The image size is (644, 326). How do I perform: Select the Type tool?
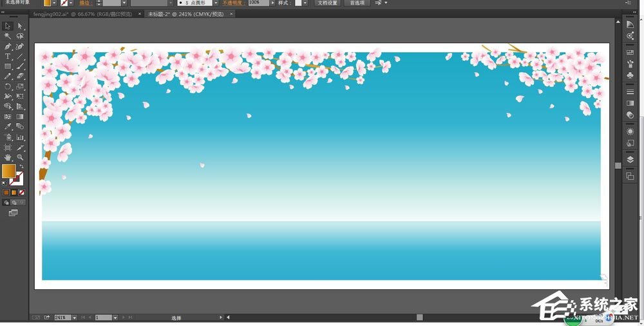tap(8, 57)
